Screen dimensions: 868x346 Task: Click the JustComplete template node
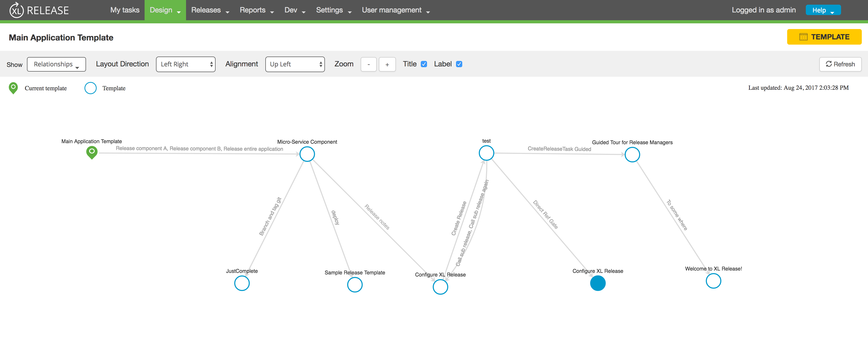[x=241, y=283]
